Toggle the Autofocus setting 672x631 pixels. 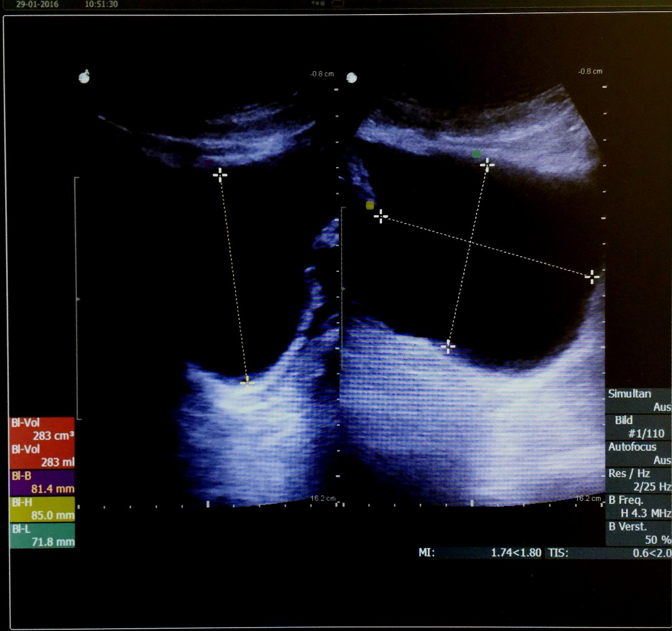point(638,453)
